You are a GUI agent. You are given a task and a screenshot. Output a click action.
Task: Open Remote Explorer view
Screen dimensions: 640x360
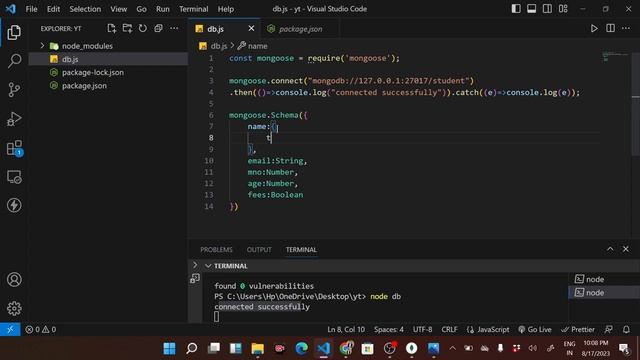[14, 177]
